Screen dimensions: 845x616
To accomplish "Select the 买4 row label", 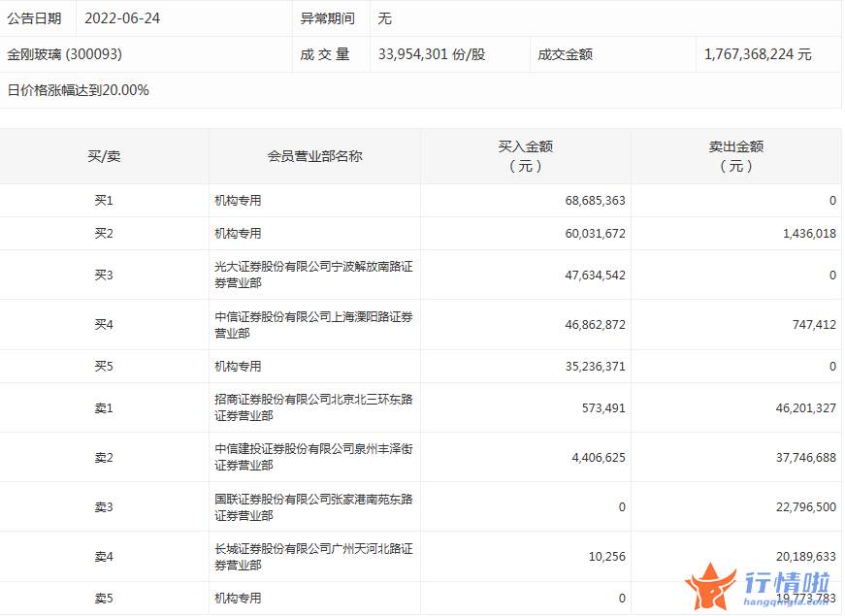I will point(104,324).
